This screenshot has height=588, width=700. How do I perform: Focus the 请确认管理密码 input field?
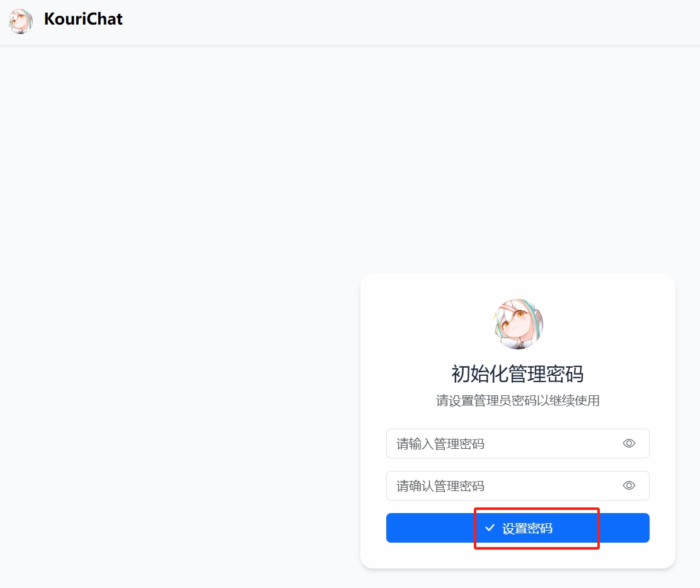tap(517, 485)
